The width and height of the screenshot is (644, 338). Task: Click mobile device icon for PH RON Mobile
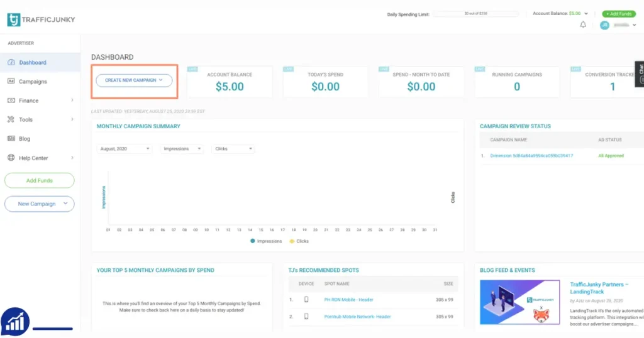[306, 300]
